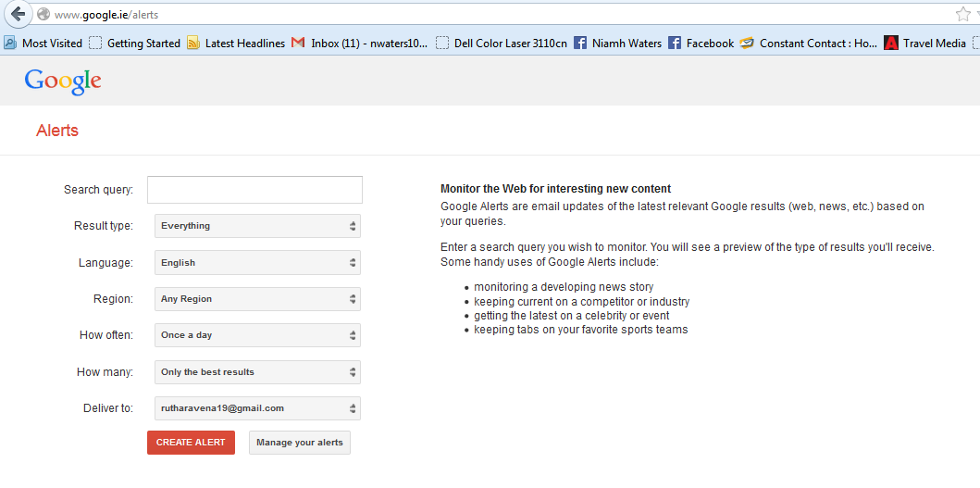Click the browser back arrow button
This screenshot has width=980, height=488.
18,13
